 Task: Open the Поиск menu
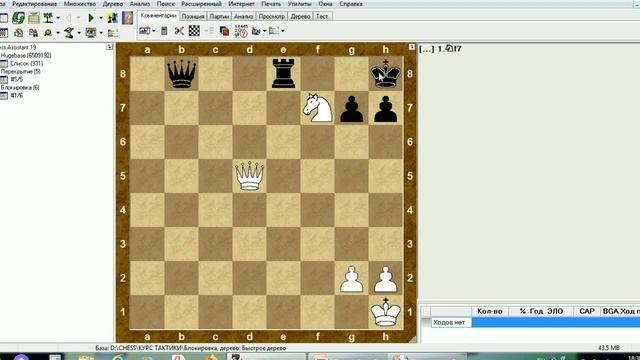pos(165,4)
